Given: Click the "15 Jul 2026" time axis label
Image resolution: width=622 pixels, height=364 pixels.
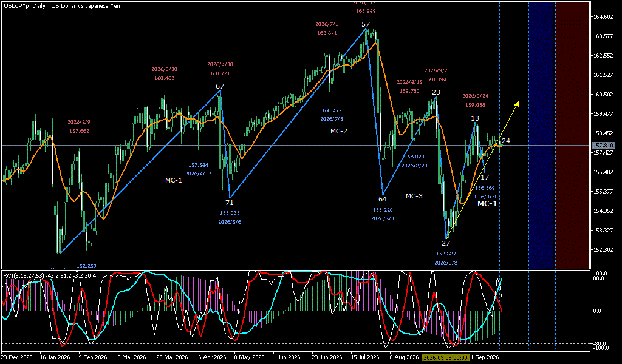Looking at the screenshot, I should [x=364, y=357].
